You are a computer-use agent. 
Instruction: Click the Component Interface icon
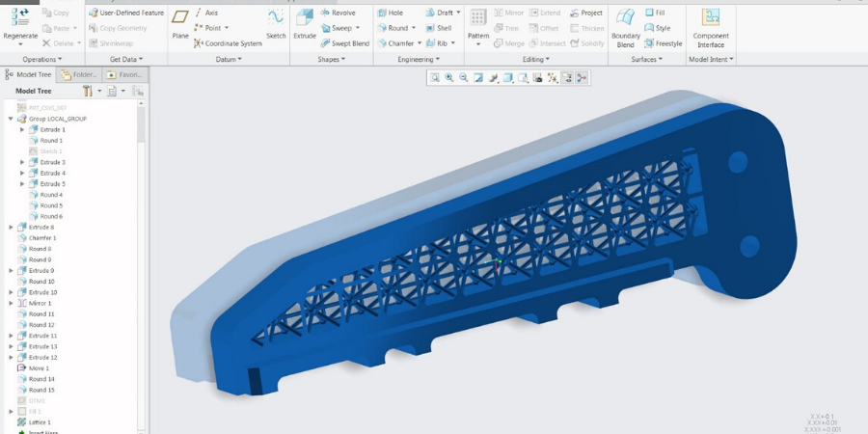[x=710, y=25]
